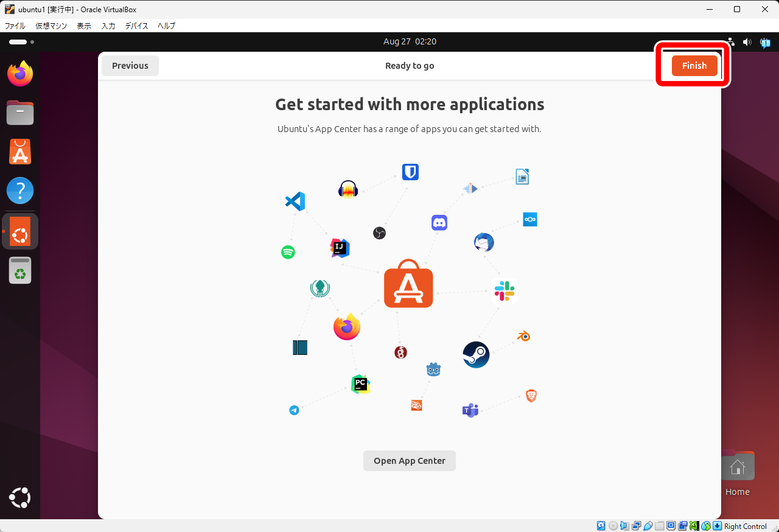Click the Slack icon in the illustration
Viewport: 779px width, 532px height.
[505, 291]
